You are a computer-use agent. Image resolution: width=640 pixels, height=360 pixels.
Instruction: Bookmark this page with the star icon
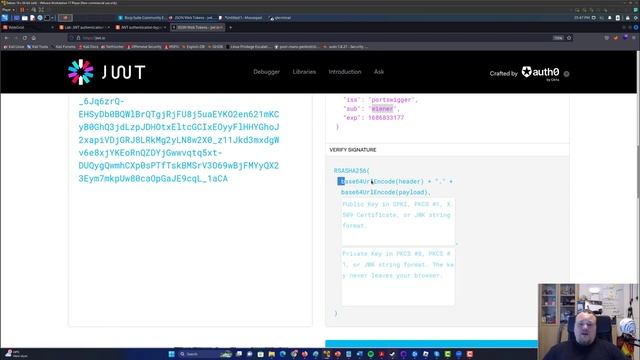[x=569, y=38]
